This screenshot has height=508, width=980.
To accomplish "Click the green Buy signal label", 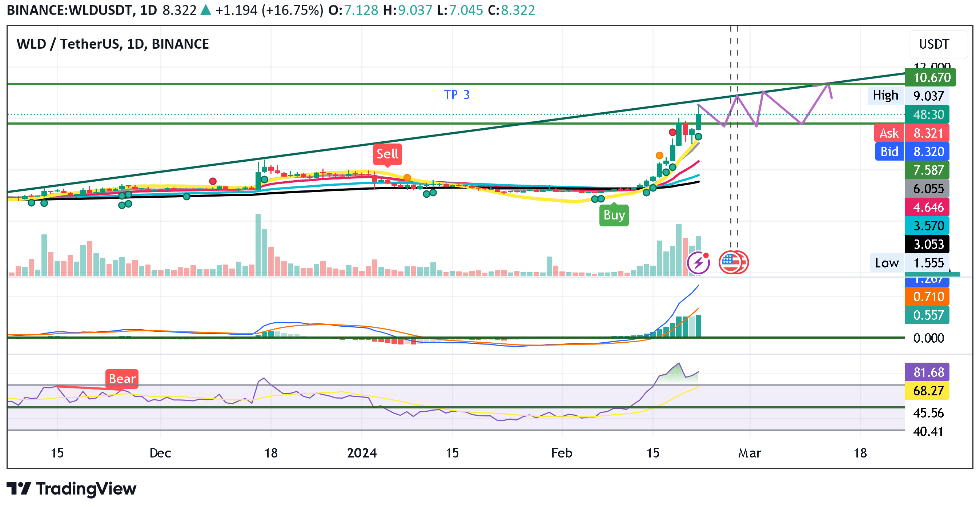I will pos(613,215).
